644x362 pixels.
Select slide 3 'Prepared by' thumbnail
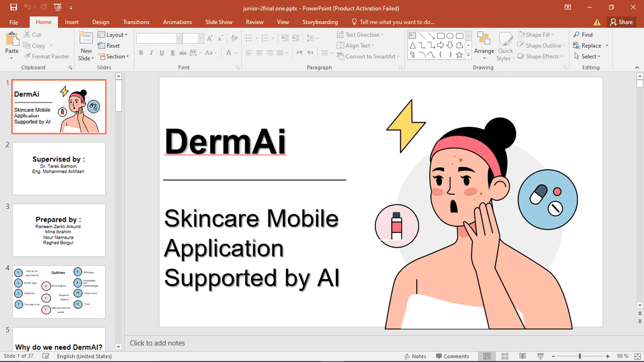click(x=59, y=230)
